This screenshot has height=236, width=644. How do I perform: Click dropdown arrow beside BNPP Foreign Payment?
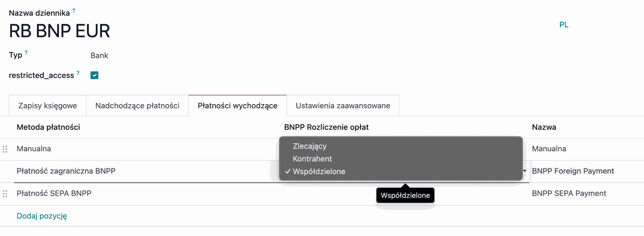click(x=525, y=171)
